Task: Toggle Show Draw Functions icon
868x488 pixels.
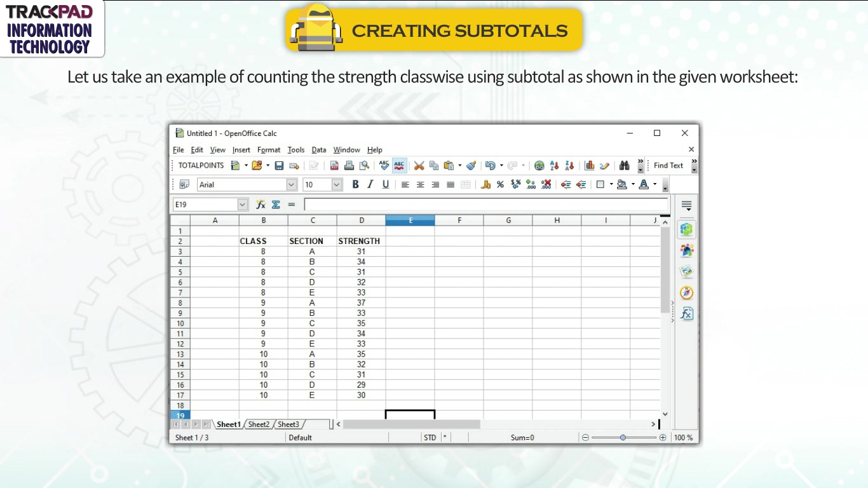Action: point(604,165)
